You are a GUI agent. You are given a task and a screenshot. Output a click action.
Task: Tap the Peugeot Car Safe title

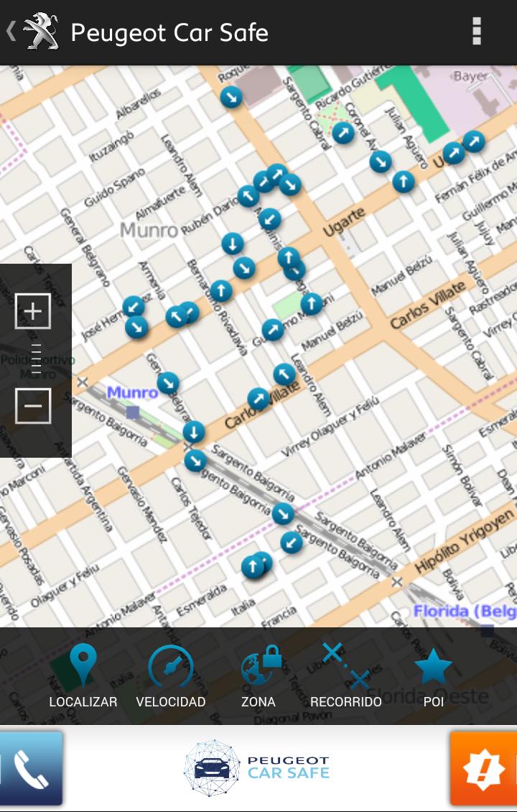tap(169, 32)
